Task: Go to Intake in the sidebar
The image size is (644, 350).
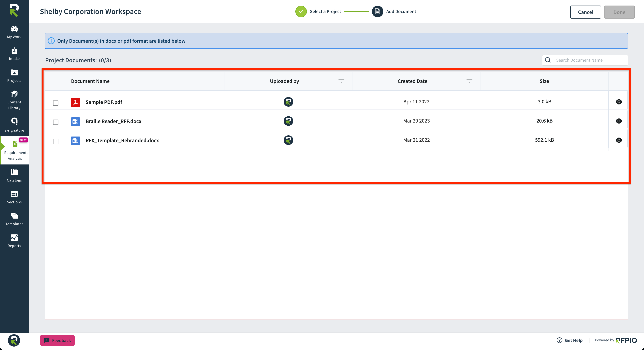Action: coord(14,54)
